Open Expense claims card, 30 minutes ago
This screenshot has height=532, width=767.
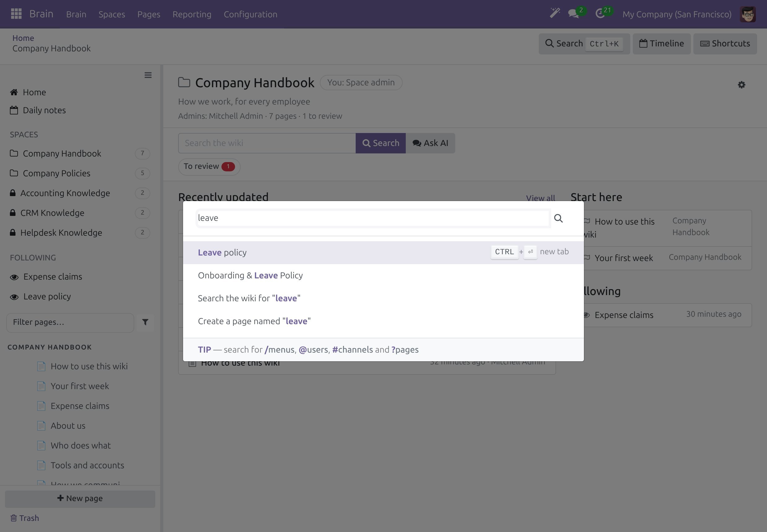[x=668, y=315]
